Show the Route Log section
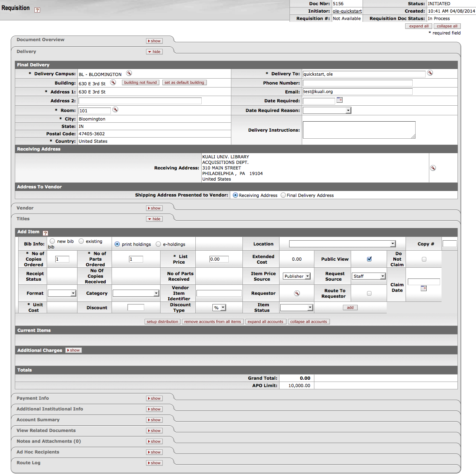 pyautogui.click(x=154, y=463)
